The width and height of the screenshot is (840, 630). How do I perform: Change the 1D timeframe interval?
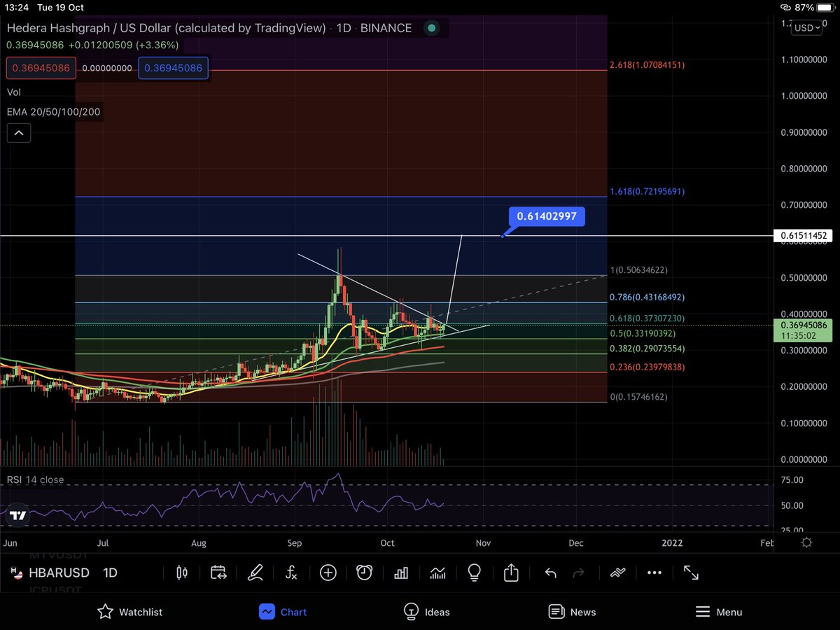[x=111, y=573]
